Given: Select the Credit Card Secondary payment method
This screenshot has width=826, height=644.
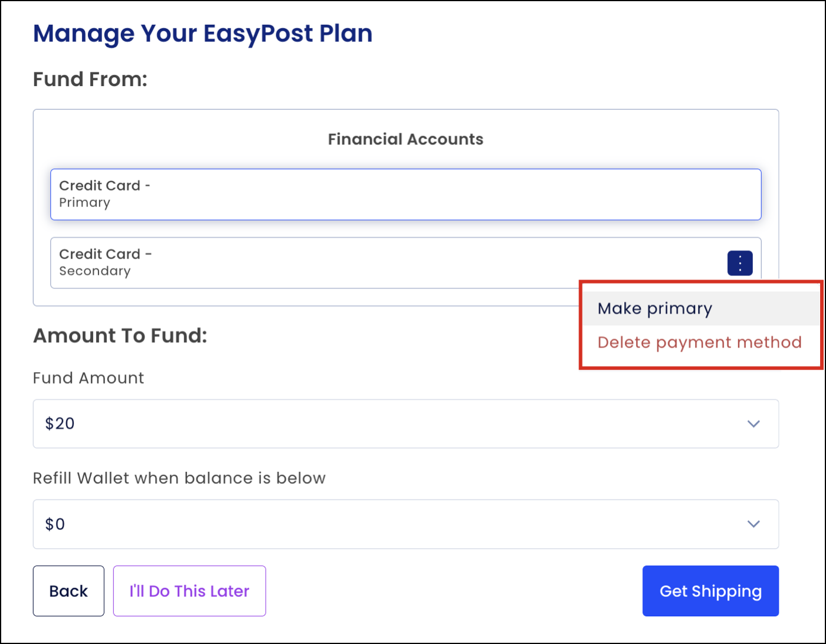Looking at the screenshot, I should tap(354, 262).
